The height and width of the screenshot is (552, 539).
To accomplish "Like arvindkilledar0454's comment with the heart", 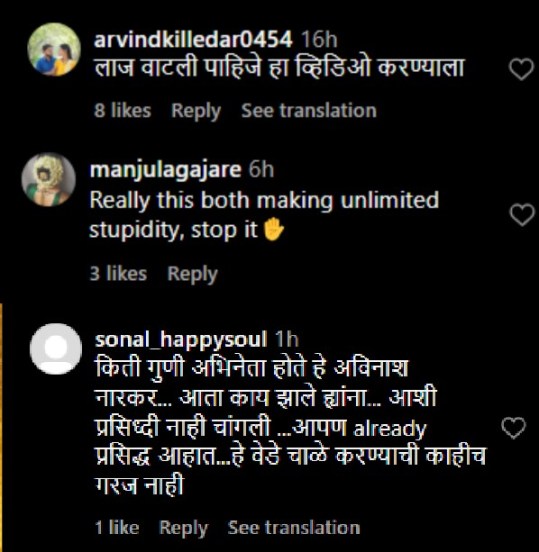I will (521, 69).
